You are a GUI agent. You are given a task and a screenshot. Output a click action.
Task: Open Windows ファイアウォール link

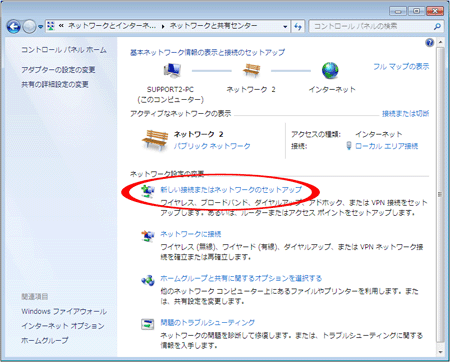[x=64, y=311]
